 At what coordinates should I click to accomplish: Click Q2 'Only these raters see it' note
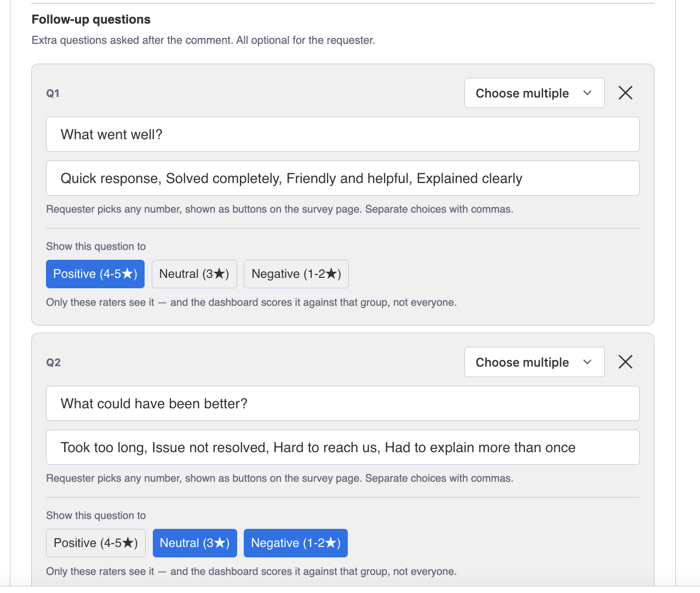tap(251, 572)
